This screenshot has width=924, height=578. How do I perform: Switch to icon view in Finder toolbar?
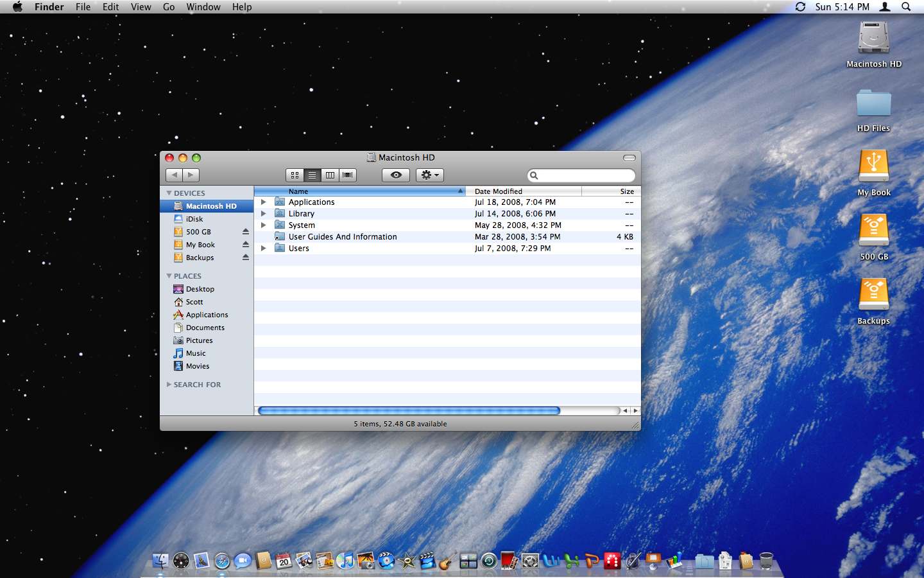coord(295,175)
